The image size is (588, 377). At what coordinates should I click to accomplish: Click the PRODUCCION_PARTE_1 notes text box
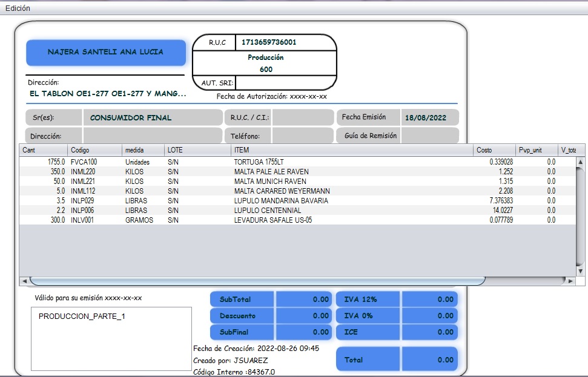tap(111, 338)
